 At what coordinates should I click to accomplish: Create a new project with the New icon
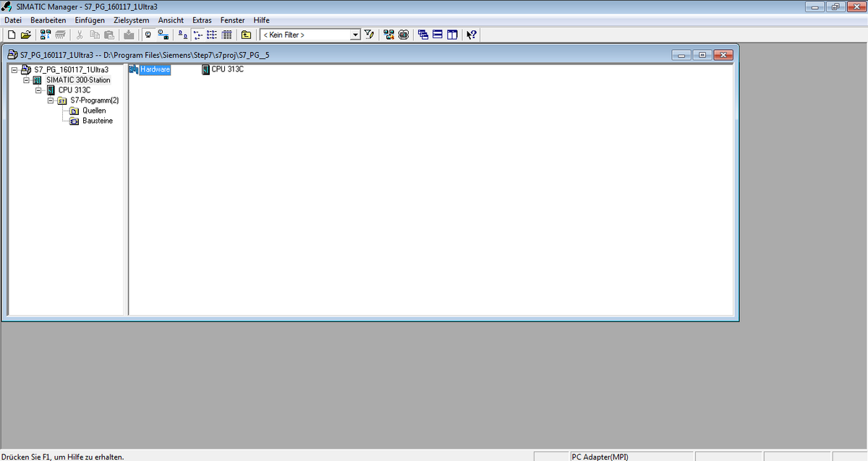coord(11,35)
